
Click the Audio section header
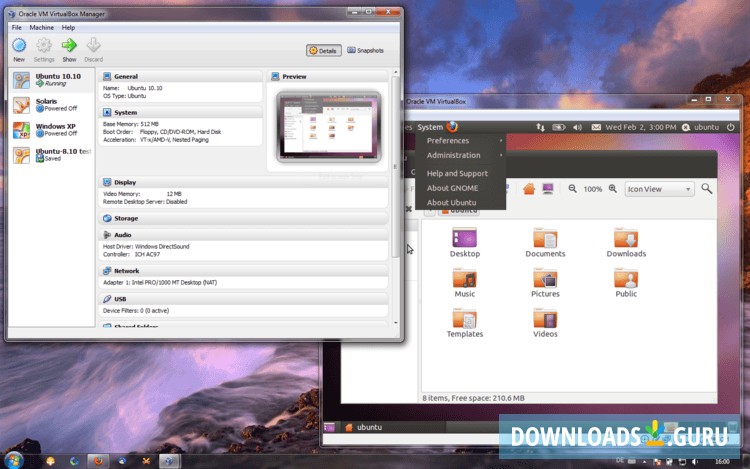[x=244, y=235]
